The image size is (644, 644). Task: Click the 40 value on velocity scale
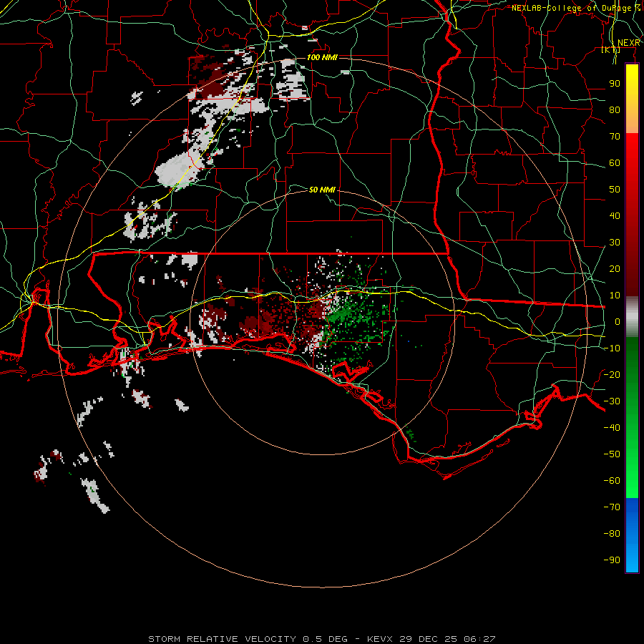(x=615, y=215)
